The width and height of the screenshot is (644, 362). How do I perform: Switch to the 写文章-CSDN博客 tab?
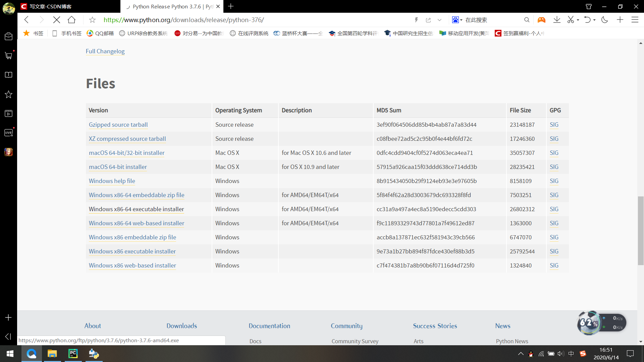[x=69, y=6]
